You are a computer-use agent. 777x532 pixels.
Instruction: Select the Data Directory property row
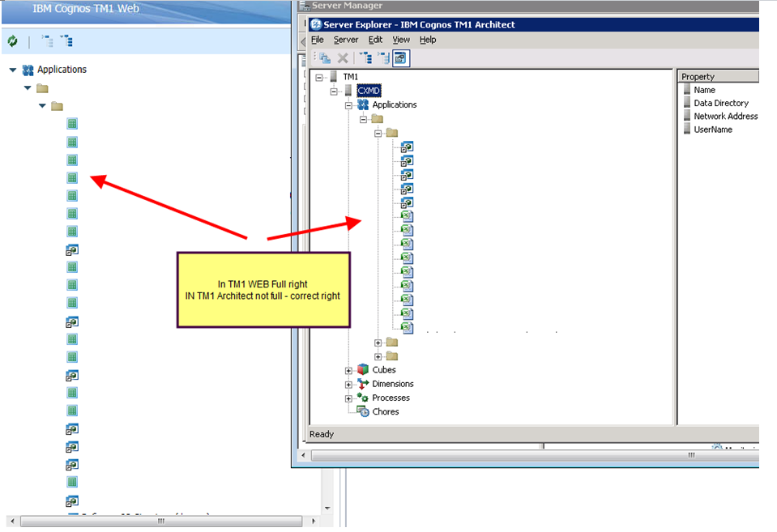click(x=720, y=103)
